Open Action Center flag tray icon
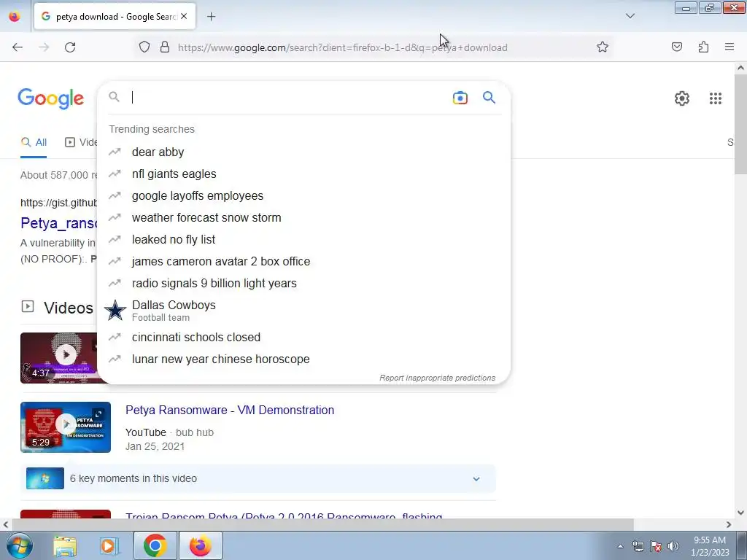 [656, 546]
